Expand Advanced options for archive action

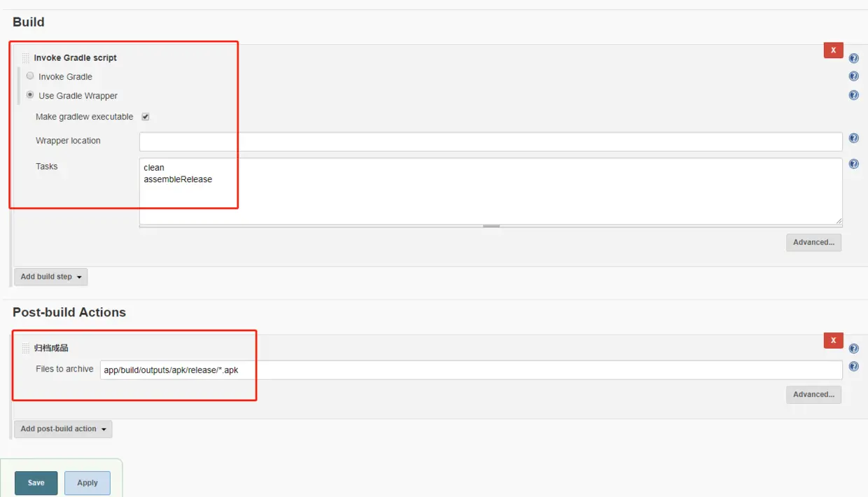(813, 394)
